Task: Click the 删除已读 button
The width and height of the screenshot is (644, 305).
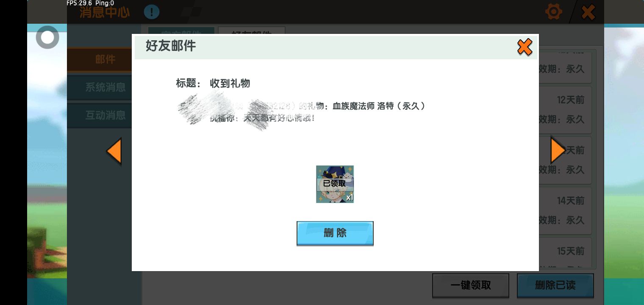Action: pyautogui.click(x=555, y=285)
